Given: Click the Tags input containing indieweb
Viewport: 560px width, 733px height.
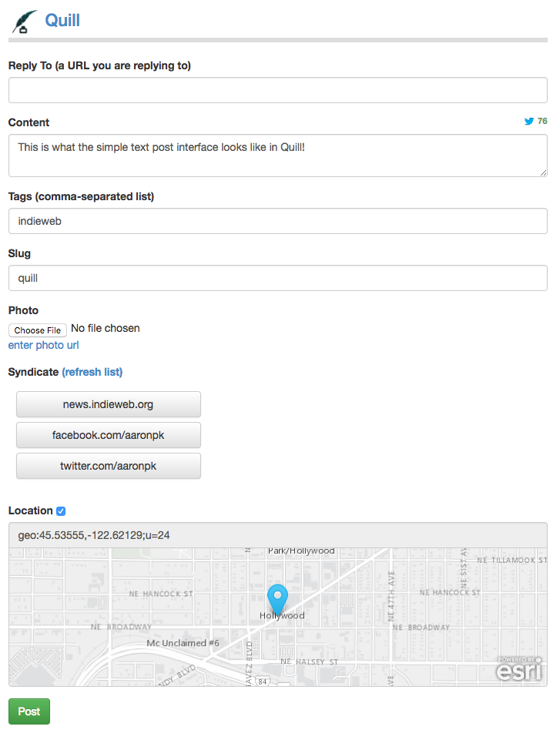Looking at the screenshot, I should point(277,222).
